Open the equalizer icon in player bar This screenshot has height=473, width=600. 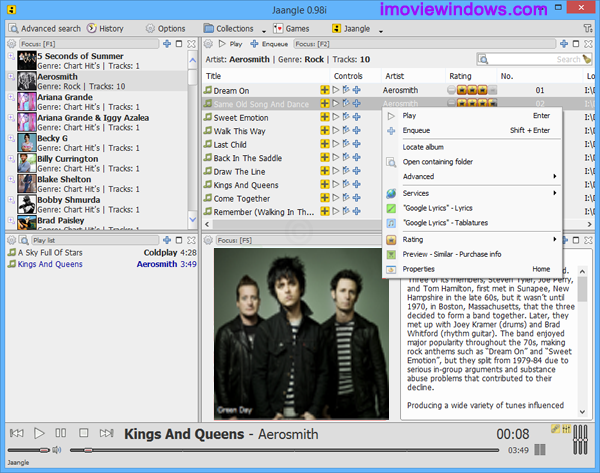[x=566, y=429]
